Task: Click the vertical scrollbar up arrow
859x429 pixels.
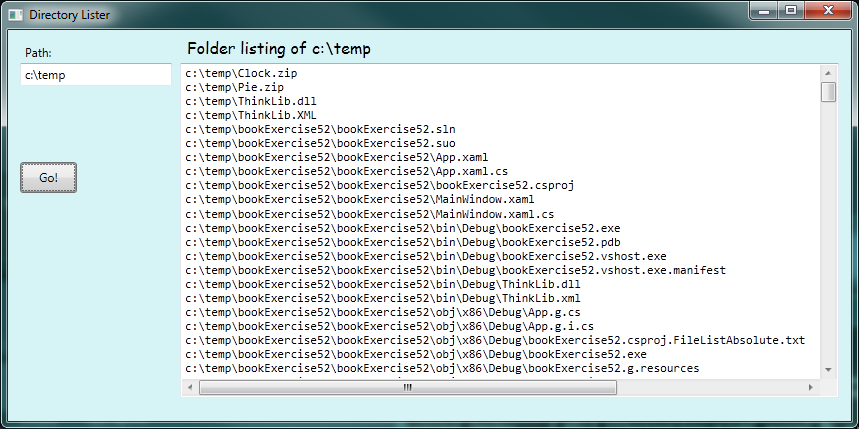Action: point(828,73)
